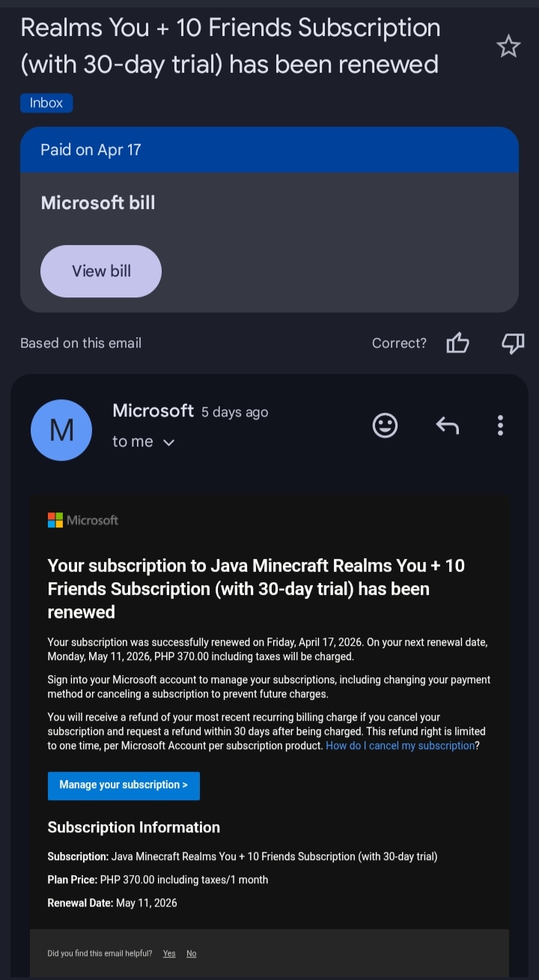Tap the thumbs down feedback icon
Screen dimensions: 539x980
tap(512, 343)
